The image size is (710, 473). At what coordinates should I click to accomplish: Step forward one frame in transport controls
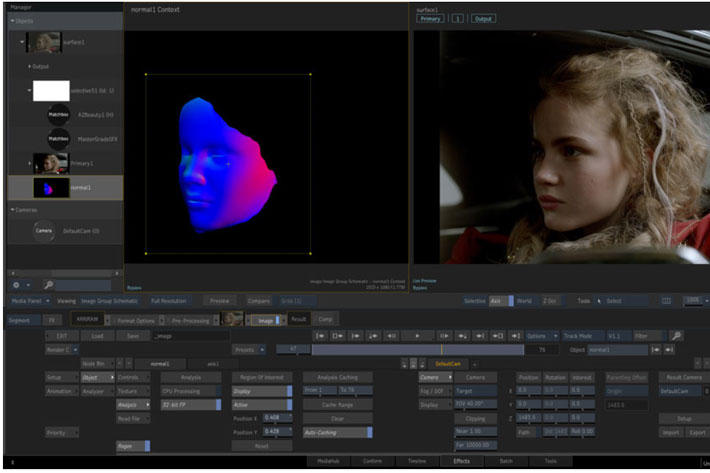[444, 336]
